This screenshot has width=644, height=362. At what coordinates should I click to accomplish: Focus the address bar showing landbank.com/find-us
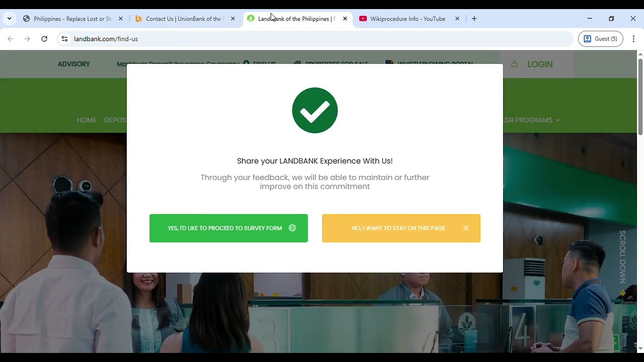314,39
